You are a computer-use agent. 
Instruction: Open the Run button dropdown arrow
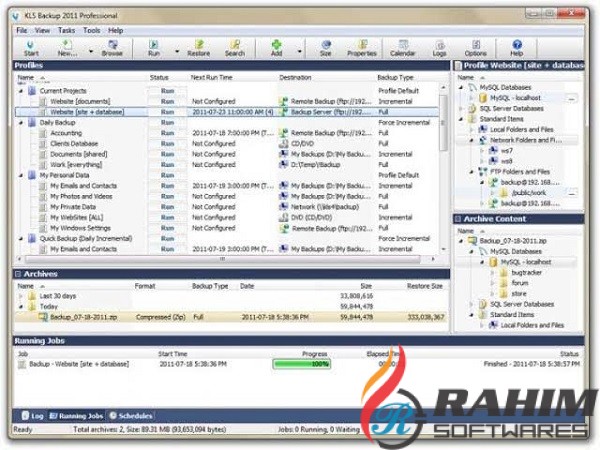[x=177, y=51]
